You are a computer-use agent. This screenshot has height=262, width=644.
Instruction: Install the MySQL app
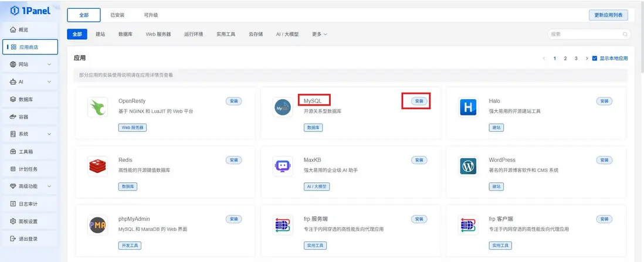(x=419, y=101)
